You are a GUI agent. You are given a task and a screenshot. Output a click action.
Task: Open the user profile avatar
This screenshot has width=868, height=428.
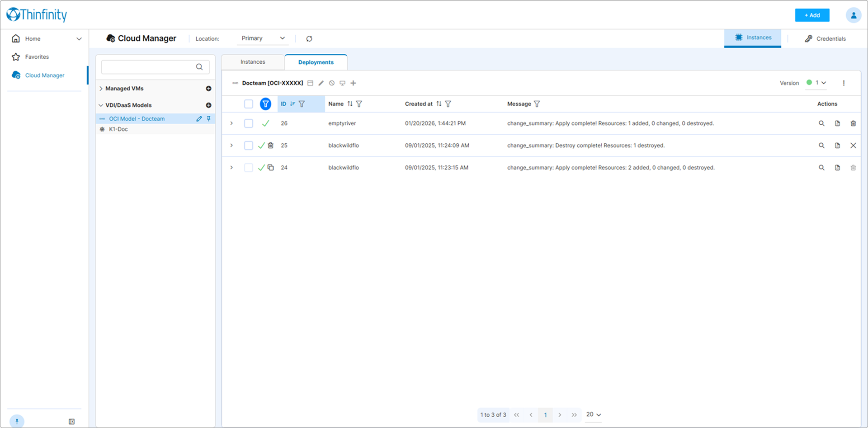point(853,15)
